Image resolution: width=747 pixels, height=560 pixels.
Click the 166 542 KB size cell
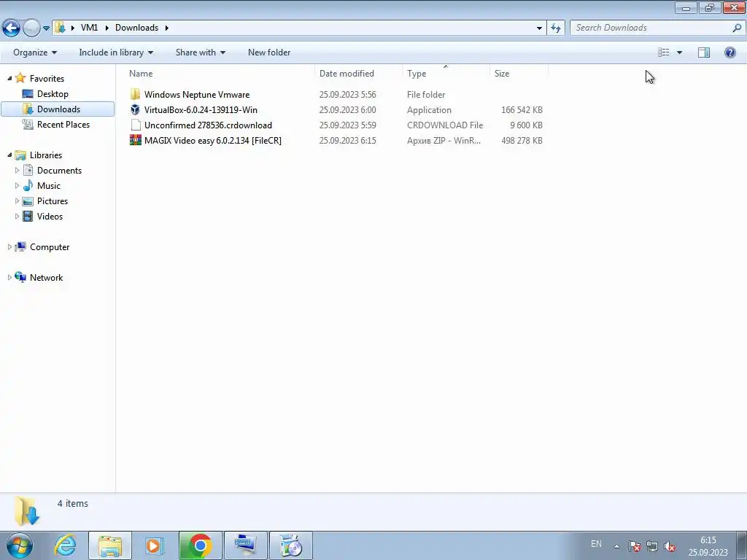[x=522, y=109]
